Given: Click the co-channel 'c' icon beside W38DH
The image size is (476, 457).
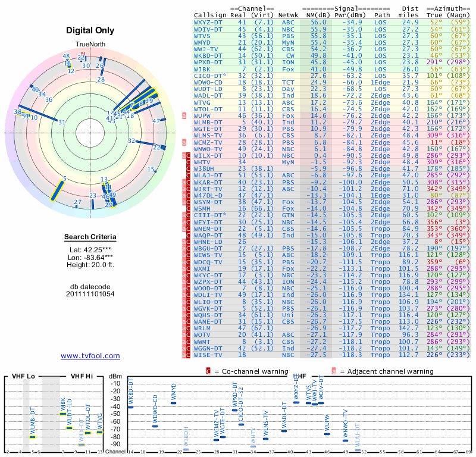Looking at the screenshot, I should pyautogui.click(x=189, y=168).
